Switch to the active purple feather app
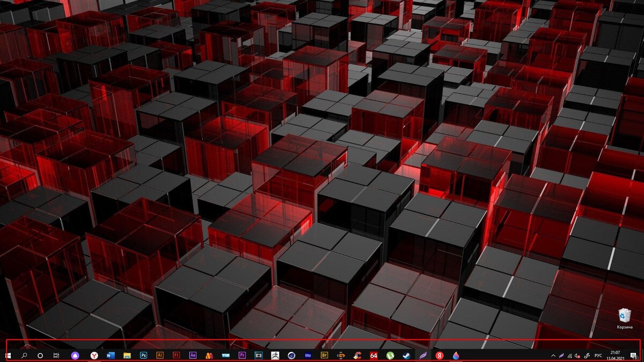The image size is (644, 362). (x=423, y=356)
